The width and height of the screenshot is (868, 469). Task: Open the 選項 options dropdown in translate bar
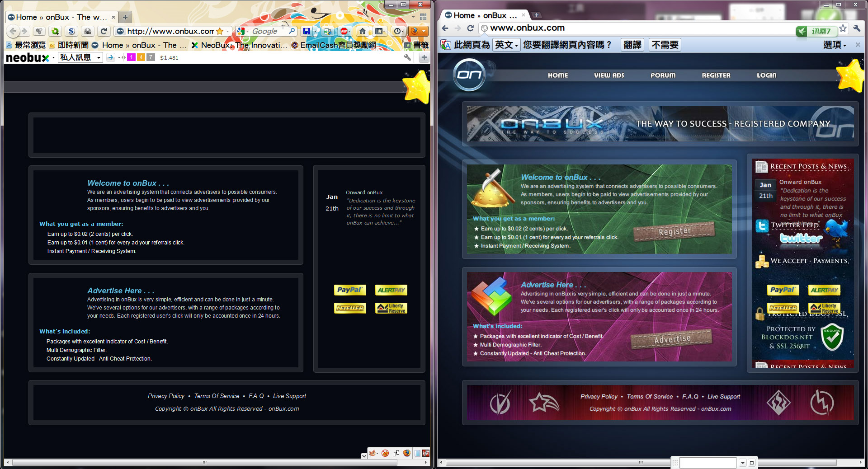pyautogui.click(x=835, y=45)
